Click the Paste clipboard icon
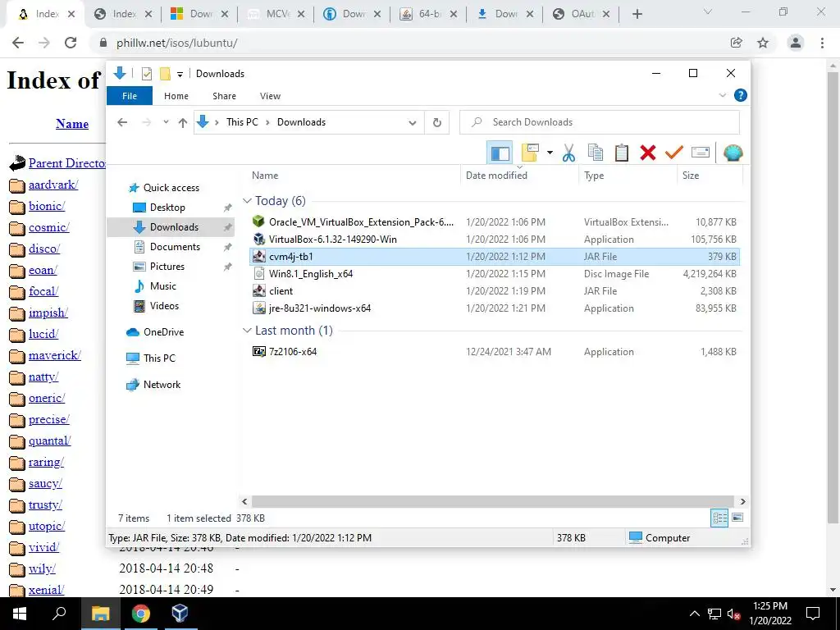840x630 pixels. (622, 153)
